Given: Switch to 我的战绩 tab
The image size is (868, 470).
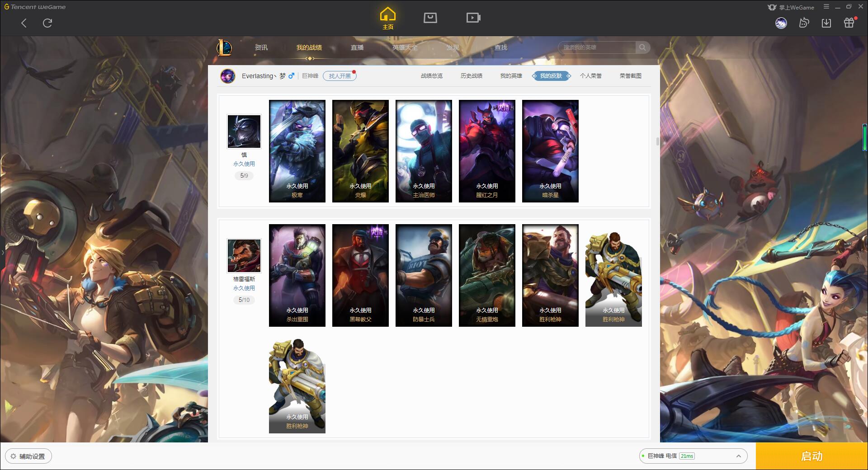Looking at the screenshot, I should [x=309, y=47].
